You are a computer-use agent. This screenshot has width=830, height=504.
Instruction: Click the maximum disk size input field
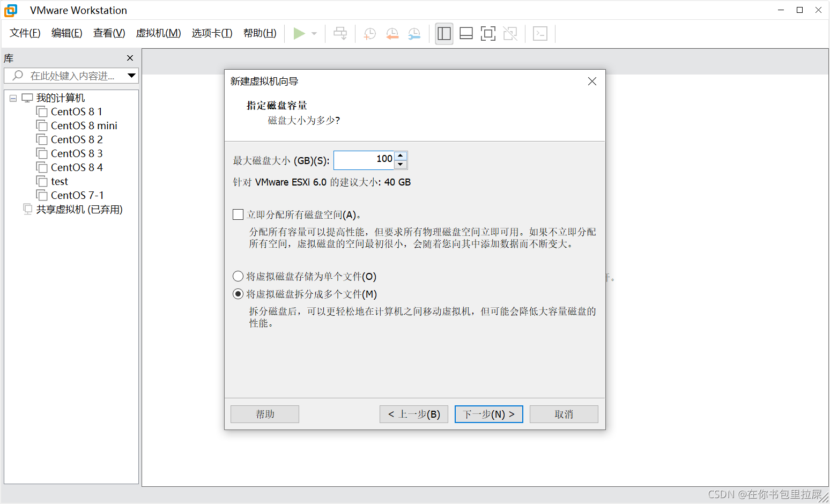pos(365,160)
